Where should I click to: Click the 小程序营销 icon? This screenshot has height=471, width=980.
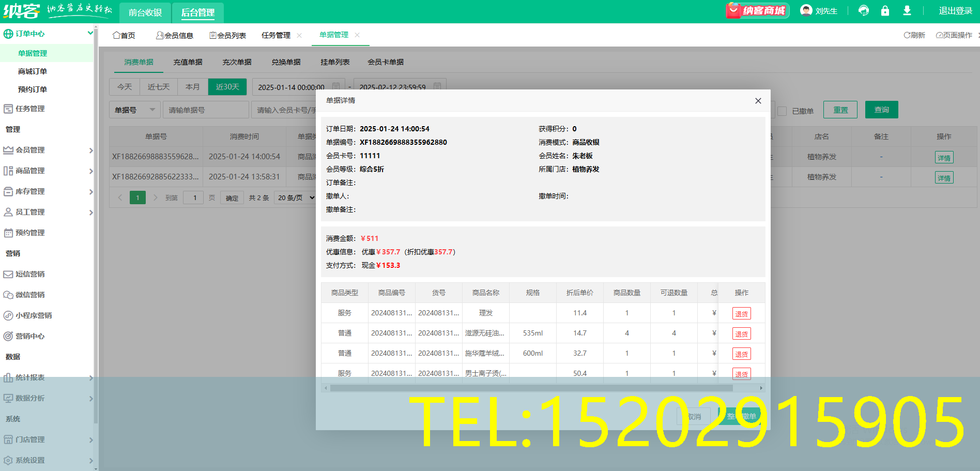[8, 315]
